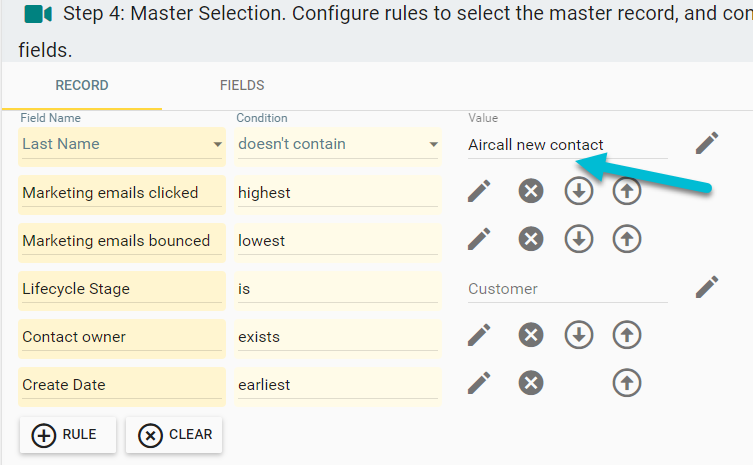Remove the Contact owner rule

pyautogui.click(x=531, y=335)
